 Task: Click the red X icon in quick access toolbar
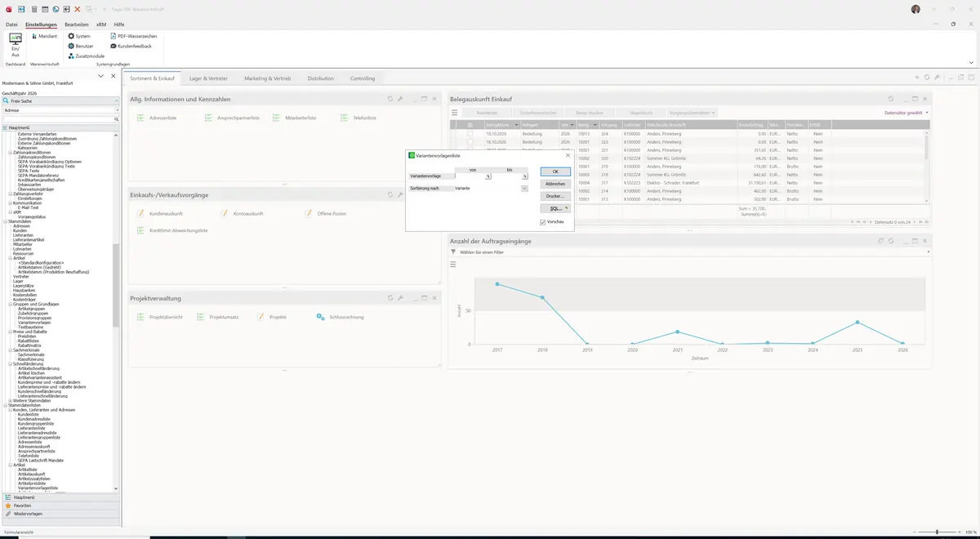(x=78, y=9)
